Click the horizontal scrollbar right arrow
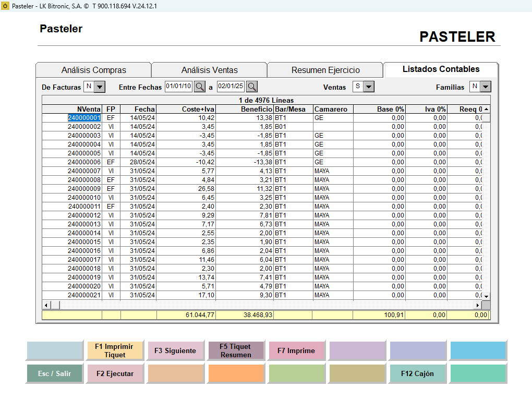The width and height of the screenshot is (532, 399). pyautogui.click(x=477, y=305)
